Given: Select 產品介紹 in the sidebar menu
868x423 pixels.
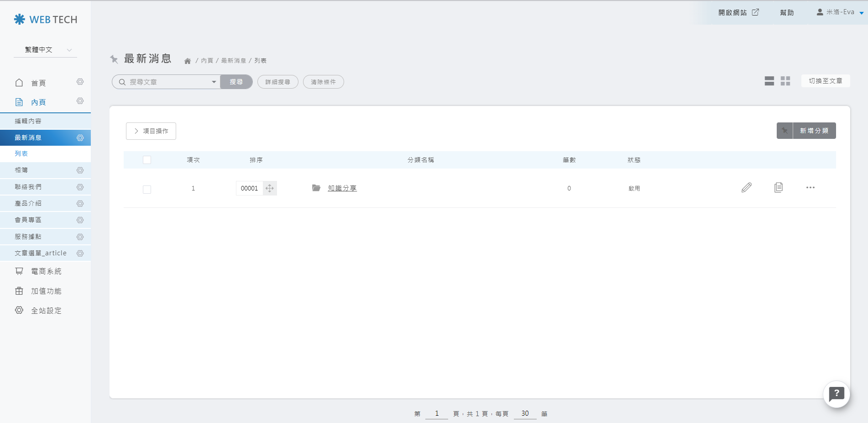Looking at the screenshot, I should 28,203.
